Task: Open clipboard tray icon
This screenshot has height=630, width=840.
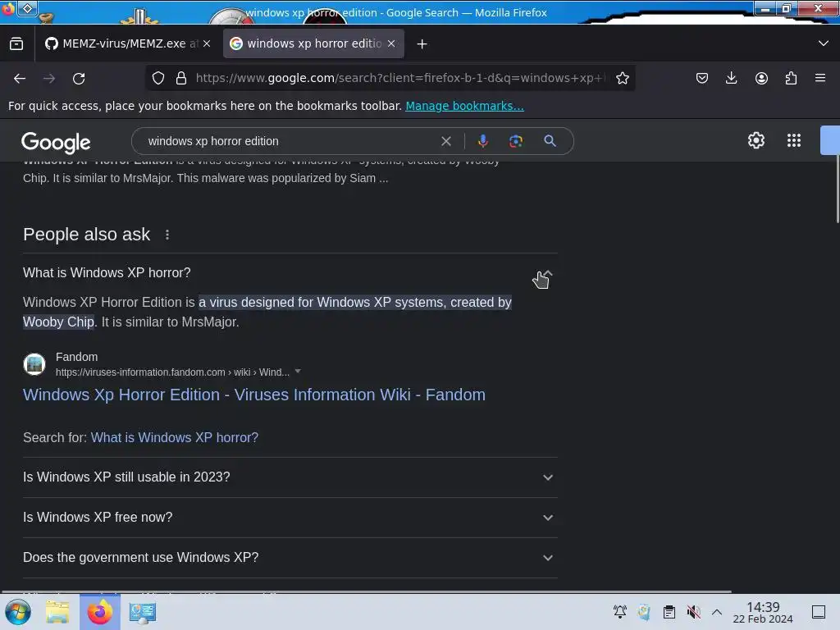Action: coord(669,612)
